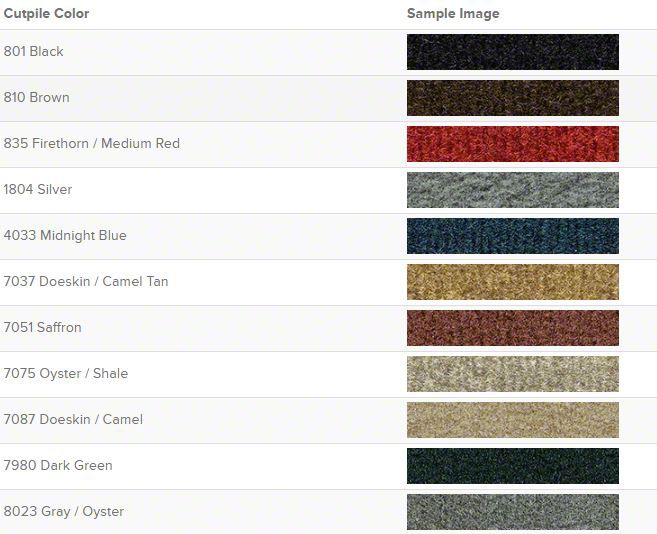This screenshot has height=534, width=657.
Task: Choose the 8023 Gray Oyster swatch
Action: coord(512,512)
